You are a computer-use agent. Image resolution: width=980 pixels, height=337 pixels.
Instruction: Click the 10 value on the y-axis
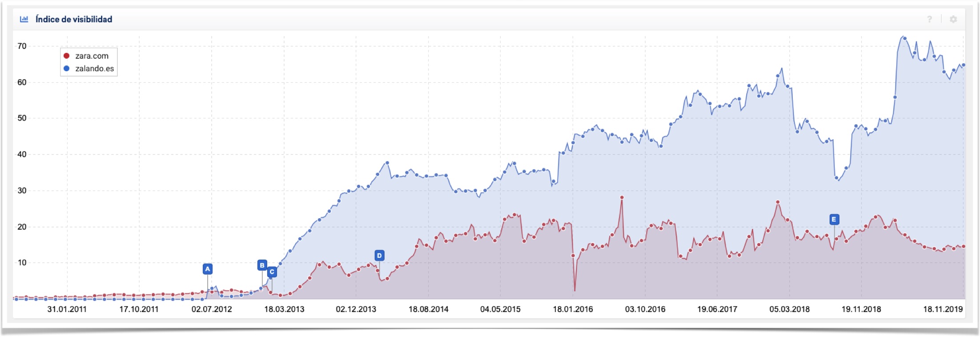click(22, 262)
